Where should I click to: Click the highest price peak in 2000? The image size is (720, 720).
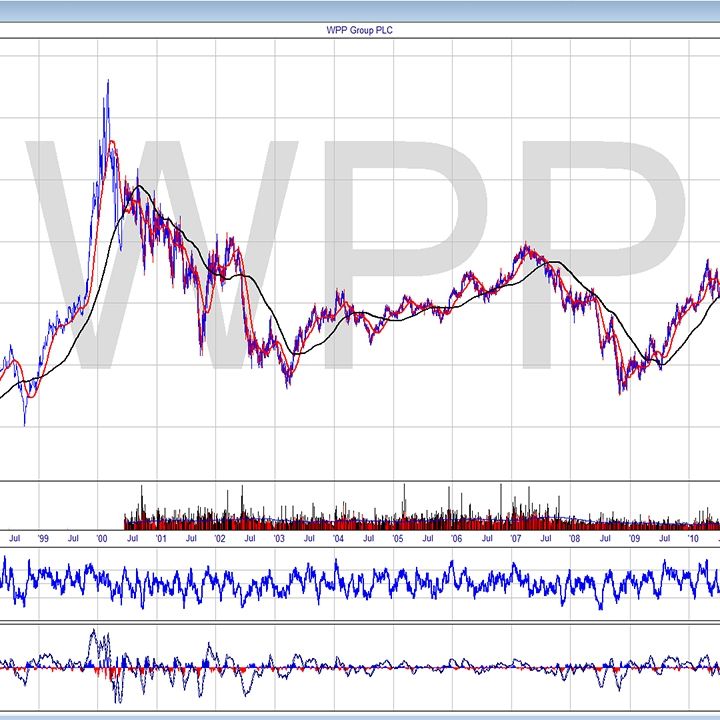pos(107,82)
